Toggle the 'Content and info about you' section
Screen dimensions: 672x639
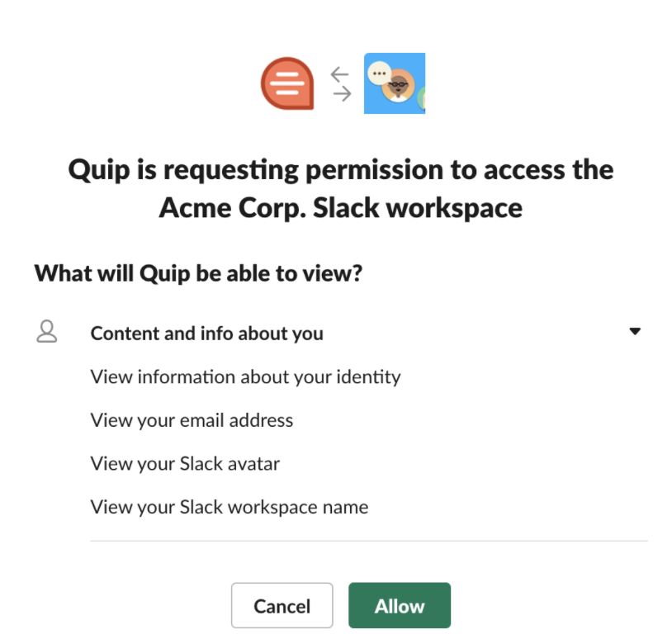[206, 334]
